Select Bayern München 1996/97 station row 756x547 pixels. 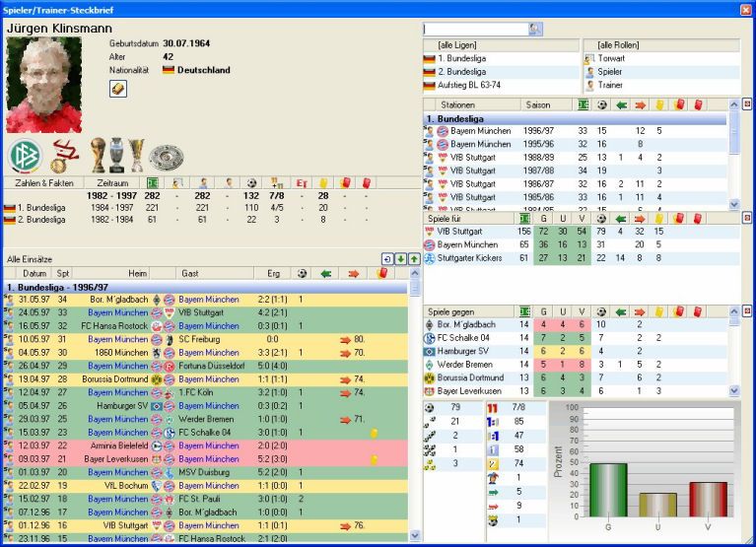(576, 131)
